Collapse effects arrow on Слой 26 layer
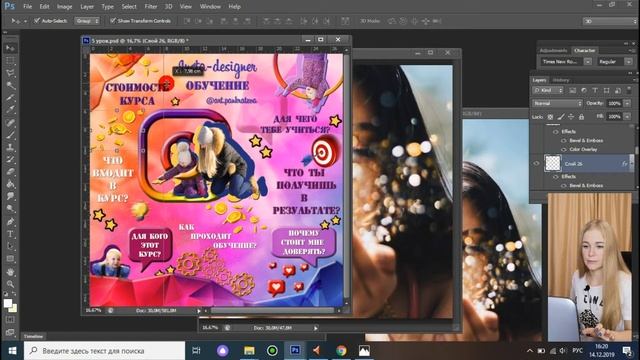The height and width of the screenshot is (360, 640). 632,164
